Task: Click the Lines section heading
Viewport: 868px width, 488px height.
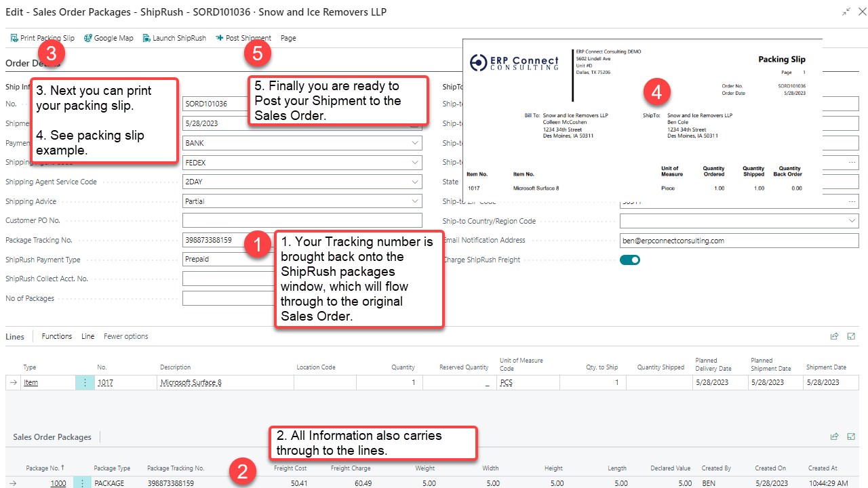Action: point(15,336)
